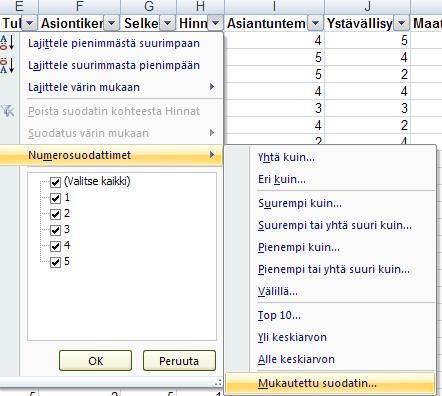The height and width of the screenshot is (396, 442).
Task: Filter by Alle keskiarvon
Action: [x=296, y=359]
